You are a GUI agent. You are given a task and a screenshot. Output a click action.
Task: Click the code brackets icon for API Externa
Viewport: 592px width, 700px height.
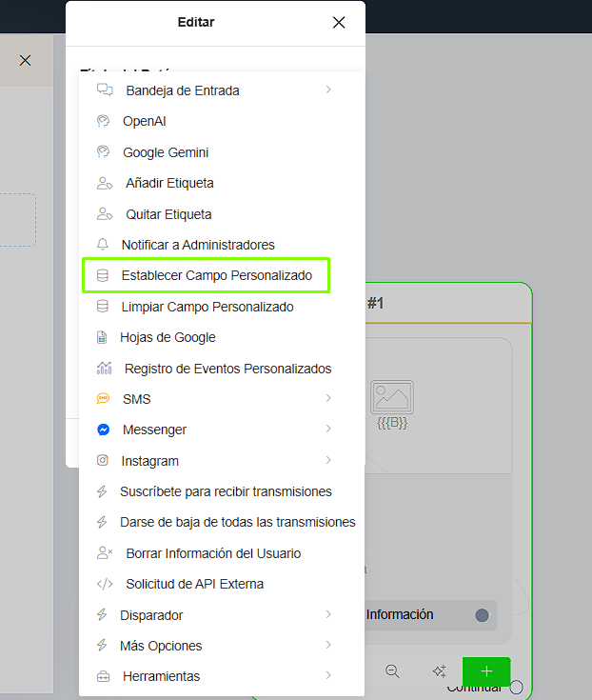click(x=105, y=584)
